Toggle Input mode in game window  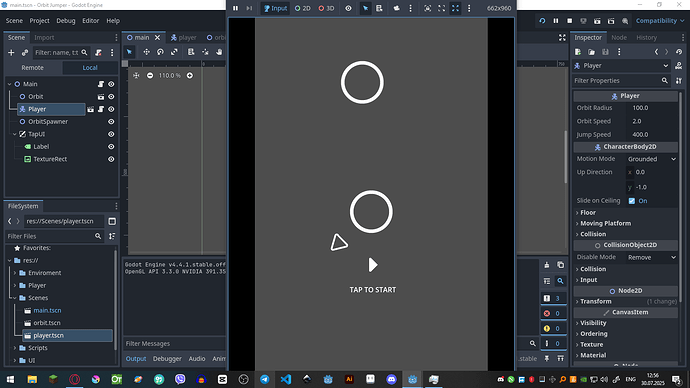(x=275, y=8)
